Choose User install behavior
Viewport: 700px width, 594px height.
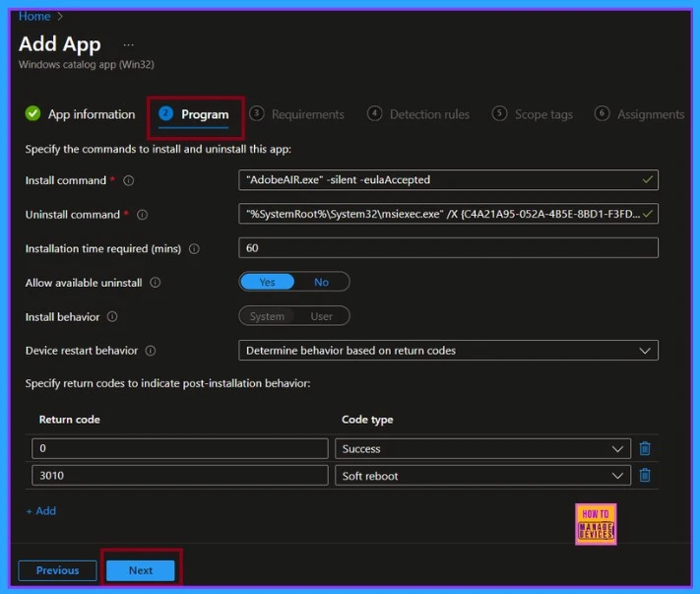(x=321, y=316)
